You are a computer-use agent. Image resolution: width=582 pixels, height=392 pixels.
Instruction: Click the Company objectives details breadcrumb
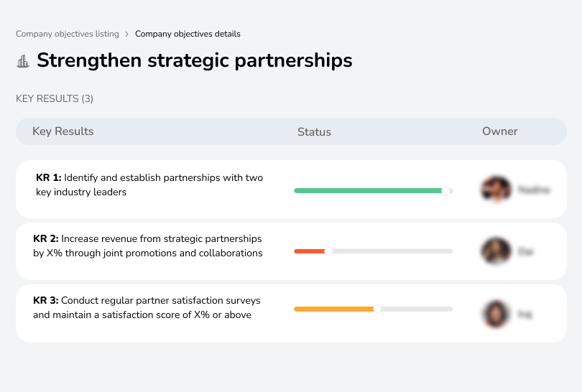[188, 34]
